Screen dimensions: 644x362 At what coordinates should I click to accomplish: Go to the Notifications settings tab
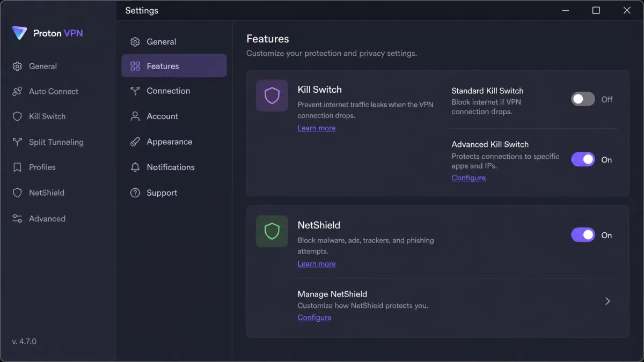pyautogui.click(x=174, y=167)
